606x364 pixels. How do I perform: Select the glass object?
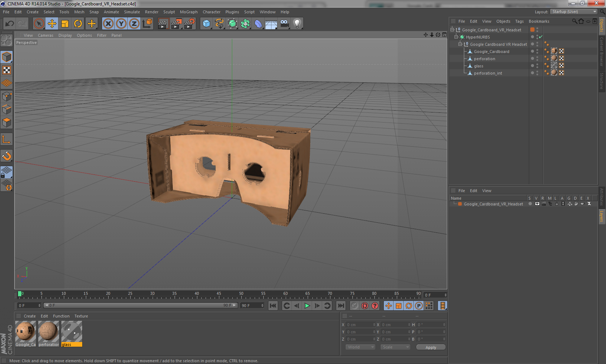pos(478,66)
